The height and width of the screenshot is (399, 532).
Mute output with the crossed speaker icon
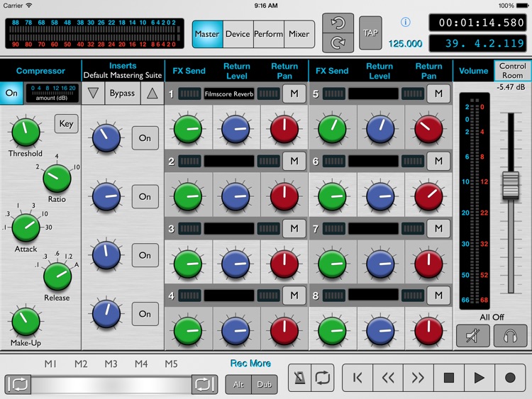coord(473,337)
